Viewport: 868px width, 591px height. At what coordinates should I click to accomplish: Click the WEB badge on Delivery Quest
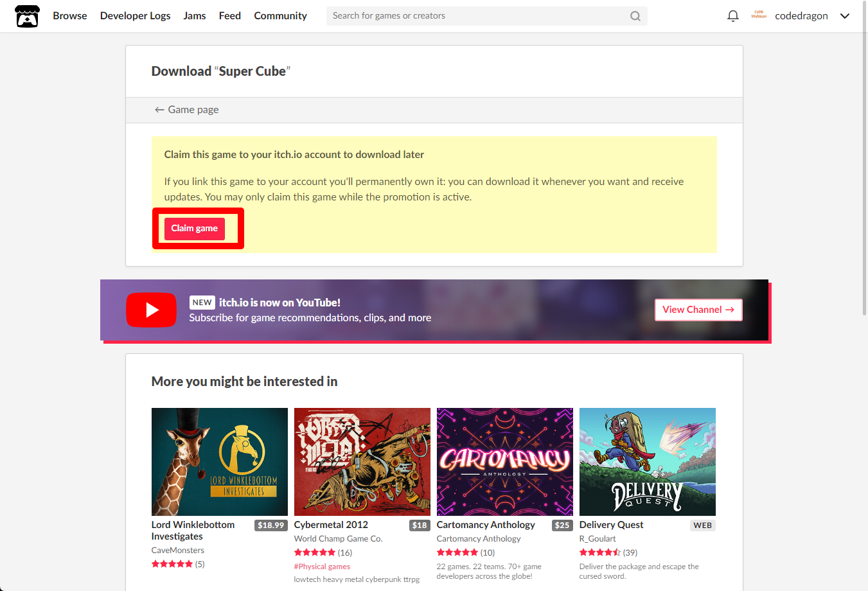(x=703, y=525)
